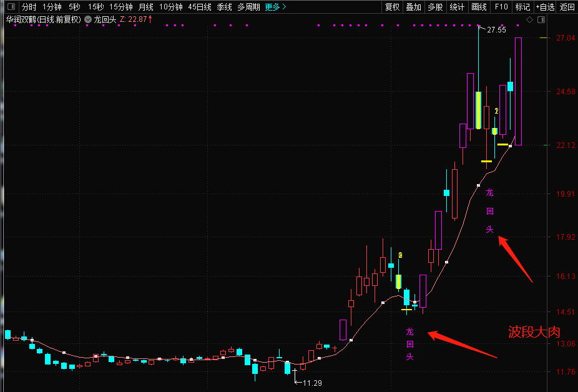Image resolution: width=578 pixels, height=392 pixels.
Task: Click the 复权 button
Action: [x=392, y=7]
